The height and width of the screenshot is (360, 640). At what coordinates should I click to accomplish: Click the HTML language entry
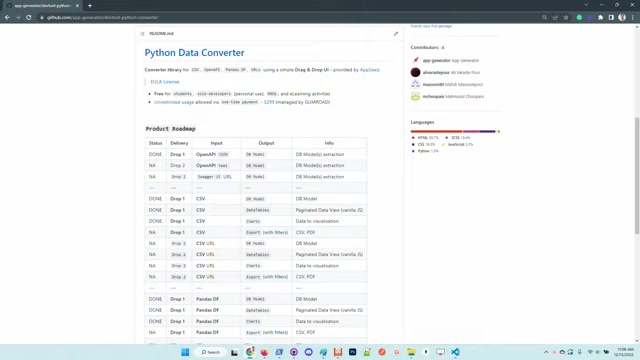pyautogui.click(x=425, y=138)
